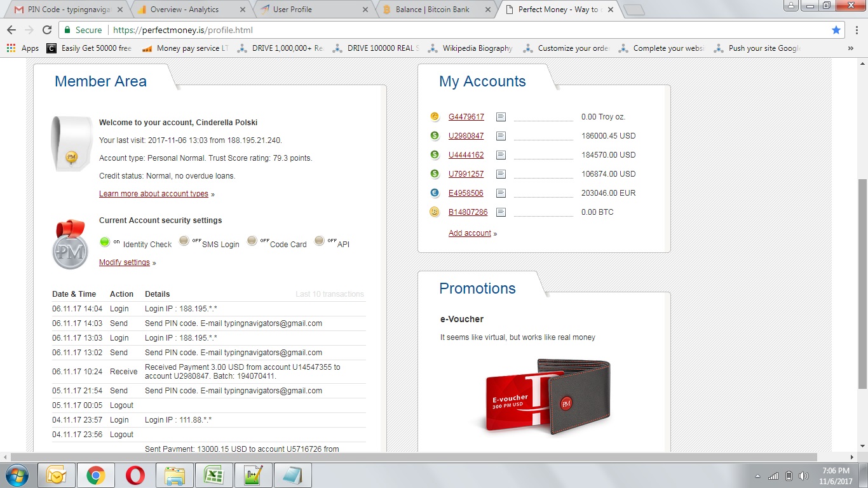Expand hidden bookmarks overflow chevron

pos(850,48)
